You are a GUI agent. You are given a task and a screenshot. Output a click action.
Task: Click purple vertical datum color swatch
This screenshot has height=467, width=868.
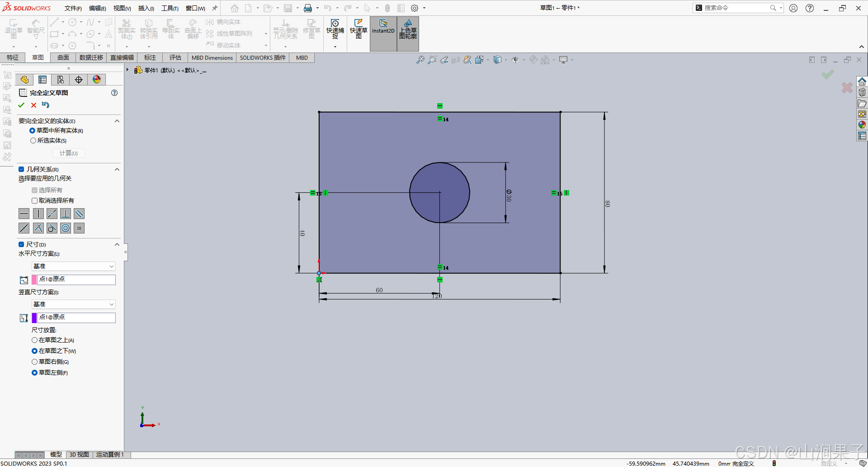point(34,318)
